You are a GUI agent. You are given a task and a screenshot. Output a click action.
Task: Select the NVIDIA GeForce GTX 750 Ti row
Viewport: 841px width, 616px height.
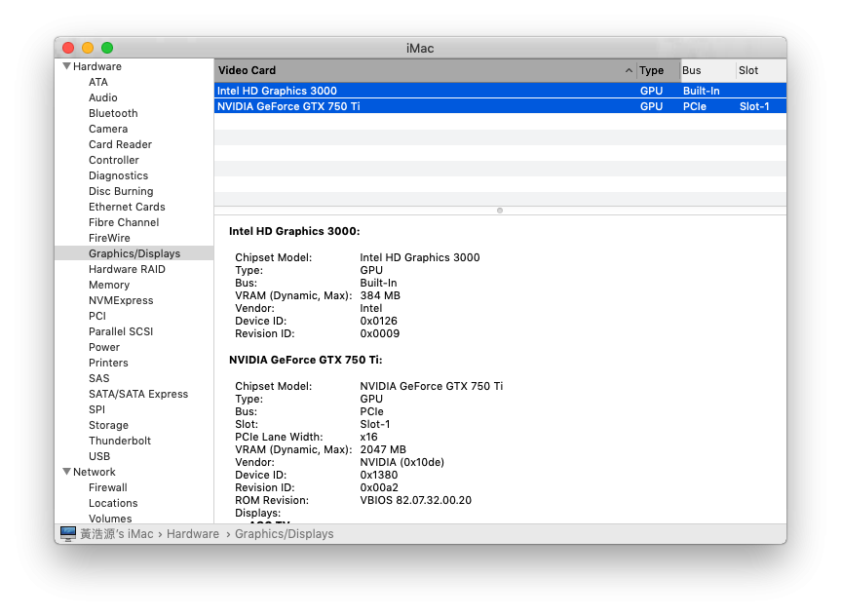coord(501,106)
